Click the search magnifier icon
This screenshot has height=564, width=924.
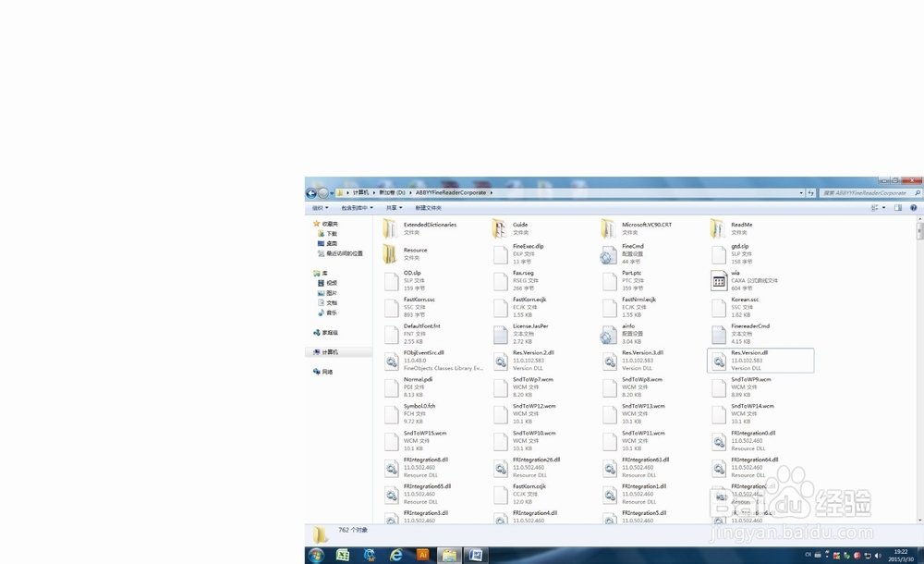coord(917,193)
